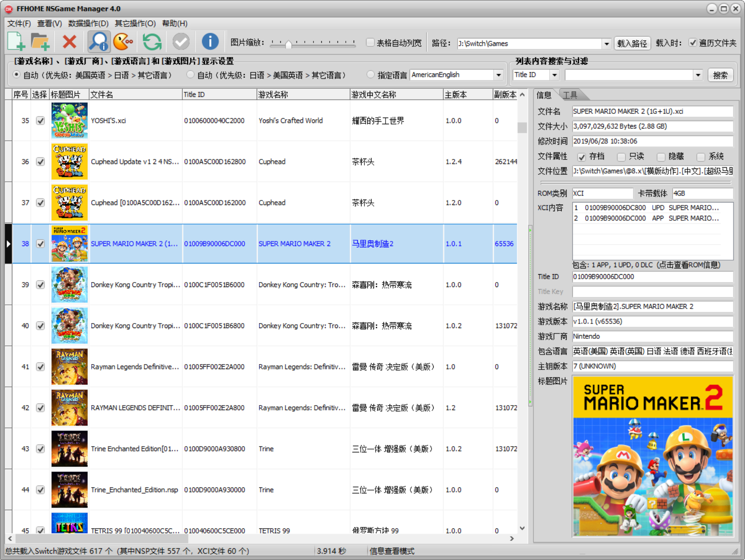Viewport: 745px width, 560px height.
Task: Open the 查看(V) menu
Action: (x=49, y=24)
